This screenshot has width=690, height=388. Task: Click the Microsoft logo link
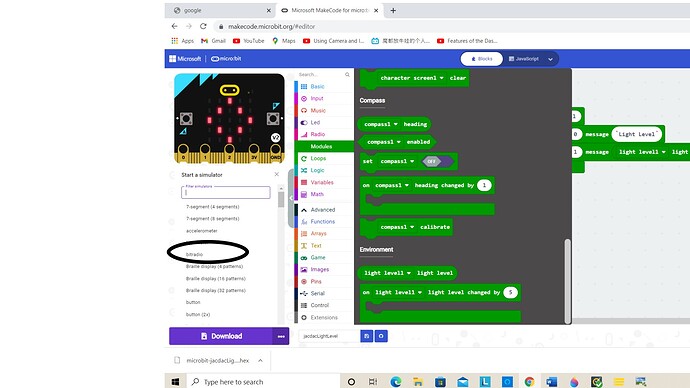click(185, 59)
